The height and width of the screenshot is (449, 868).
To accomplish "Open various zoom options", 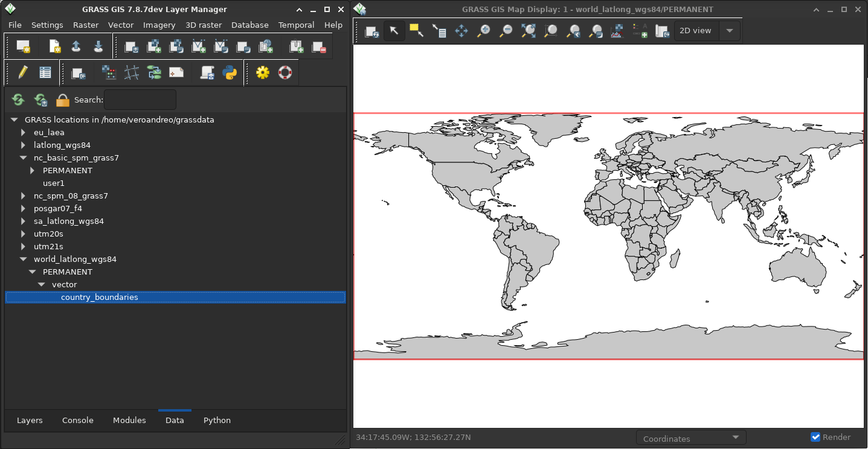I will coord(596,31).
